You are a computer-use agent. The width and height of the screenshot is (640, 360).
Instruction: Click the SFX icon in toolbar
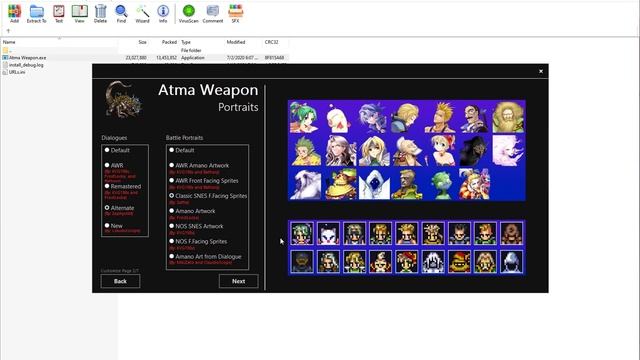236,11
